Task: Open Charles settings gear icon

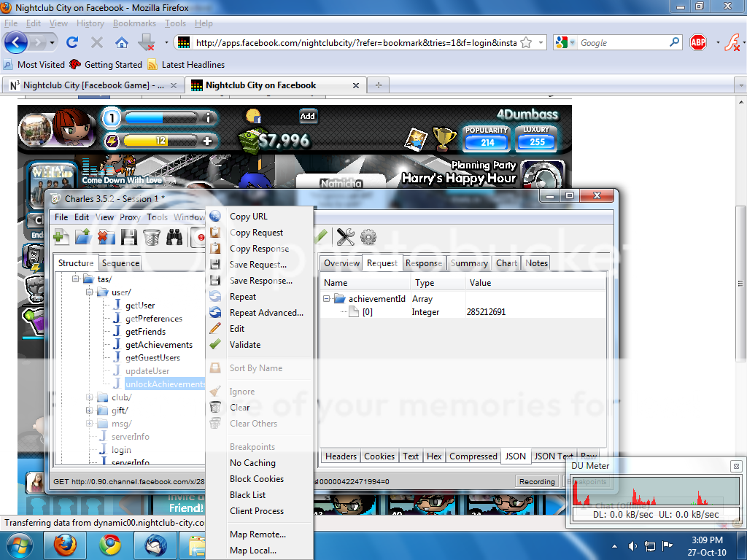Action: [x=368, y=237]
